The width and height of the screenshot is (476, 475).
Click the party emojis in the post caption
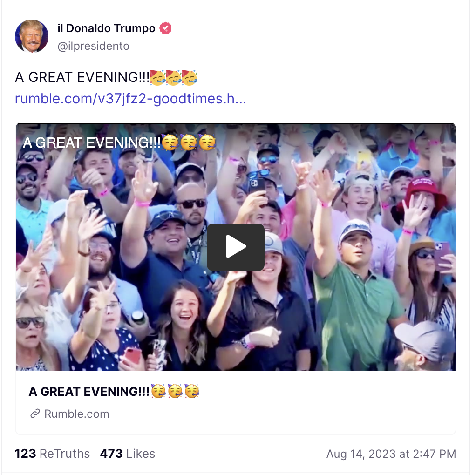tap(174, 77)
